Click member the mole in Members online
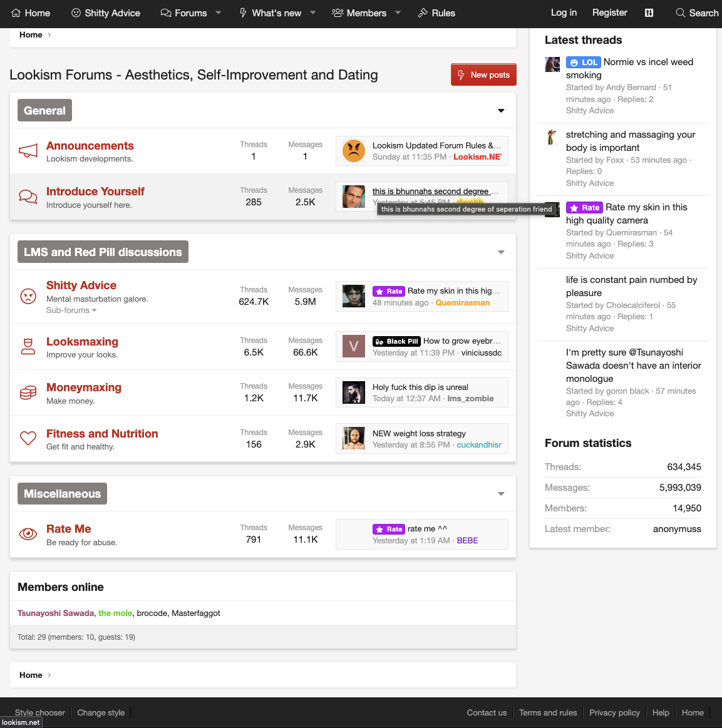This screenshot has height=728, width=722. (x=115, y=613)
